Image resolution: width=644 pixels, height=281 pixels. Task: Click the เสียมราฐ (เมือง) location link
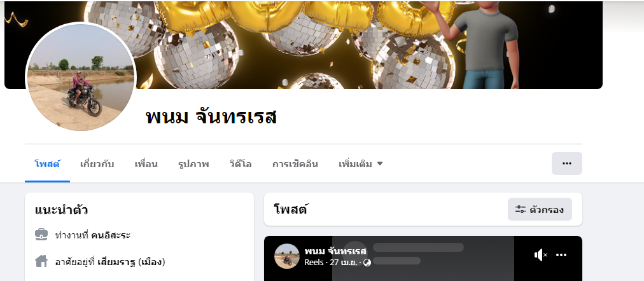132,262
